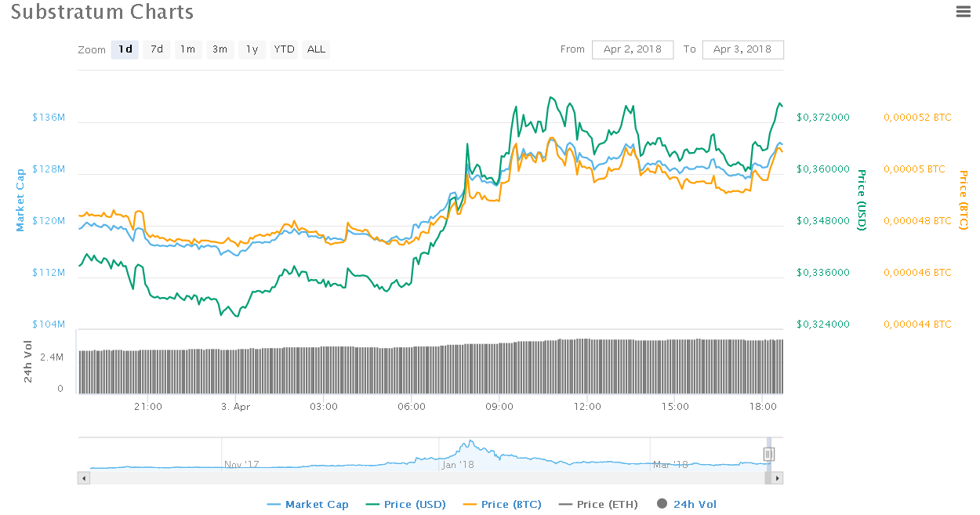Image resolution: width=980 pixels, height=515 pixels.
Task: Click the 06:00 time axis label
Action: coord(412,407)
